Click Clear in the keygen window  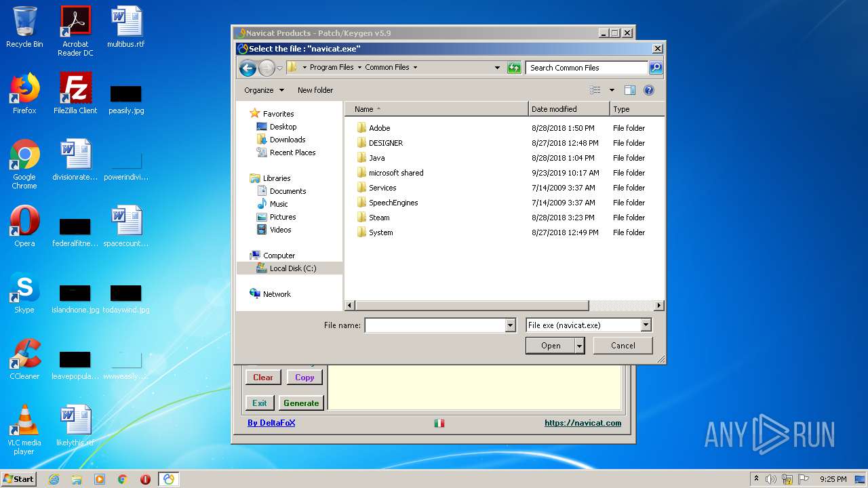[x=263, y=378]
